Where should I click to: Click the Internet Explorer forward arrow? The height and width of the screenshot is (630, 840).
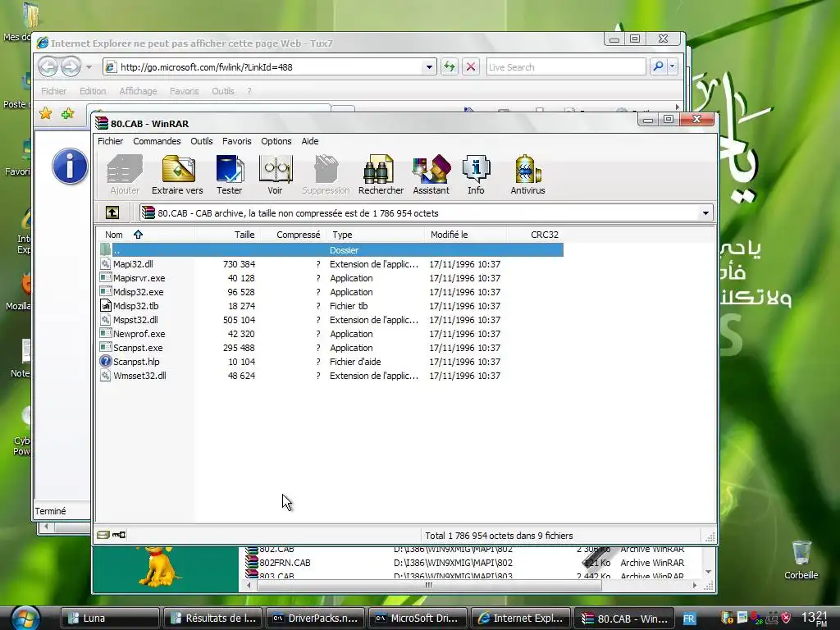(x=71, y=67)
